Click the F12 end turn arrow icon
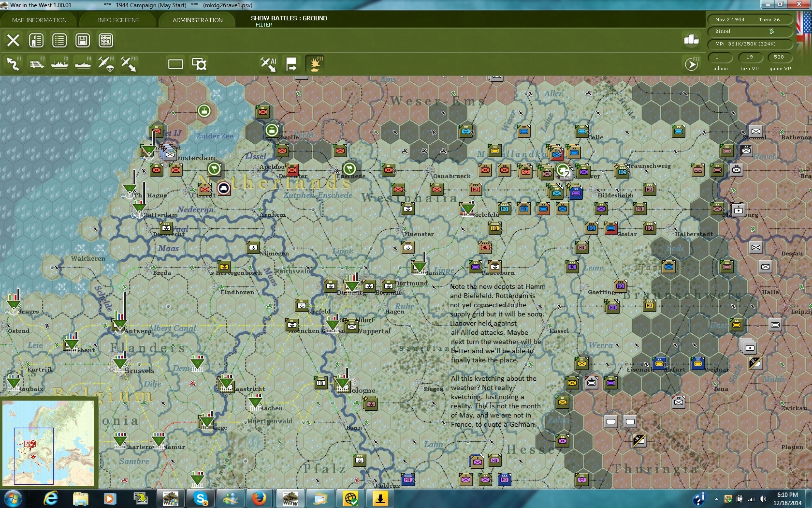The height and width of the screenshot is (508, 812). [692, 64]
